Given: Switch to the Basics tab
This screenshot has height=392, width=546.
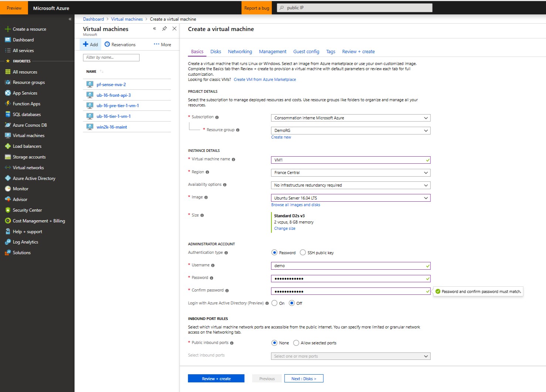Looking at the screenshot, I should click(x=197, y=52).
